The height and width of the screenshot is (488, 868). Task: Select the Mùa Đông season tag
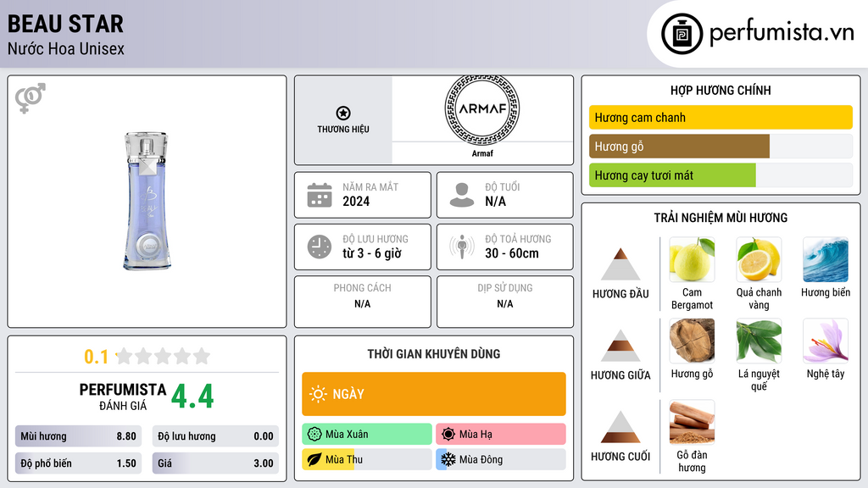pos(500,459)
